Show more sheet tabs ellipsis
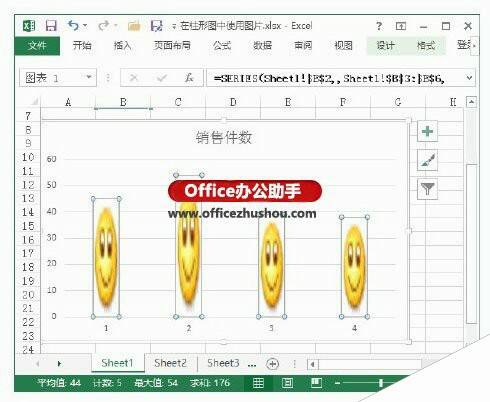 coord(252,364)
